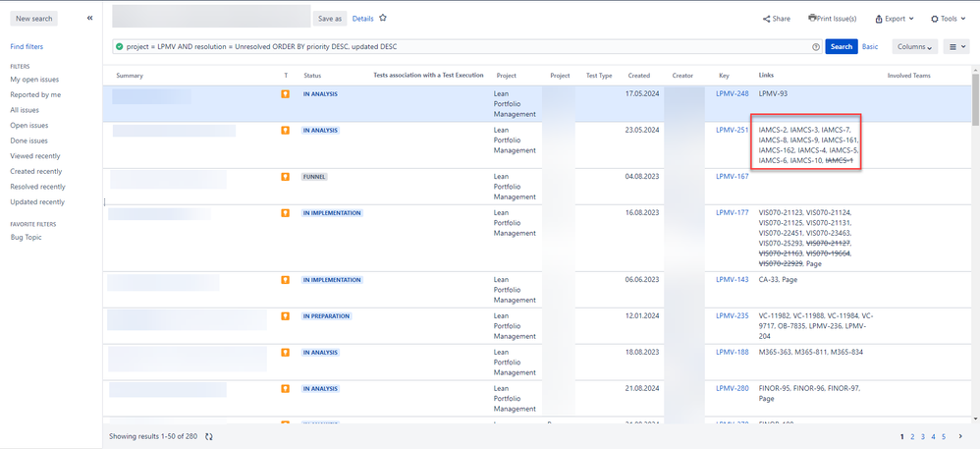Image resolution: width=980 pixels, height=449 pixels.
Task: Go to results page 5
Action: 943,436
